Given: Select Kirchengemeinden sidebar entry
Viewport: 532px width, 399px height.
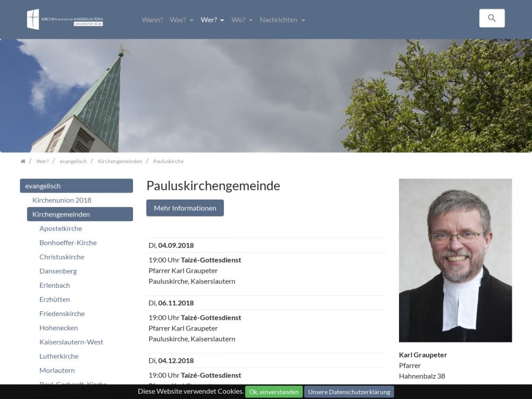Looking at the screenshot, I should 80,214.
